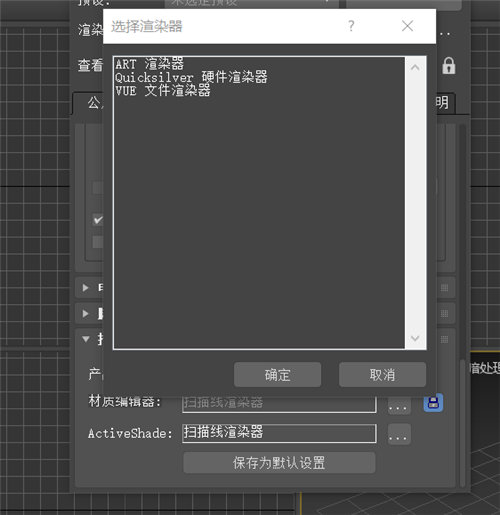Click the 材质编辑器 renderer field

click(x=279, y=405)
